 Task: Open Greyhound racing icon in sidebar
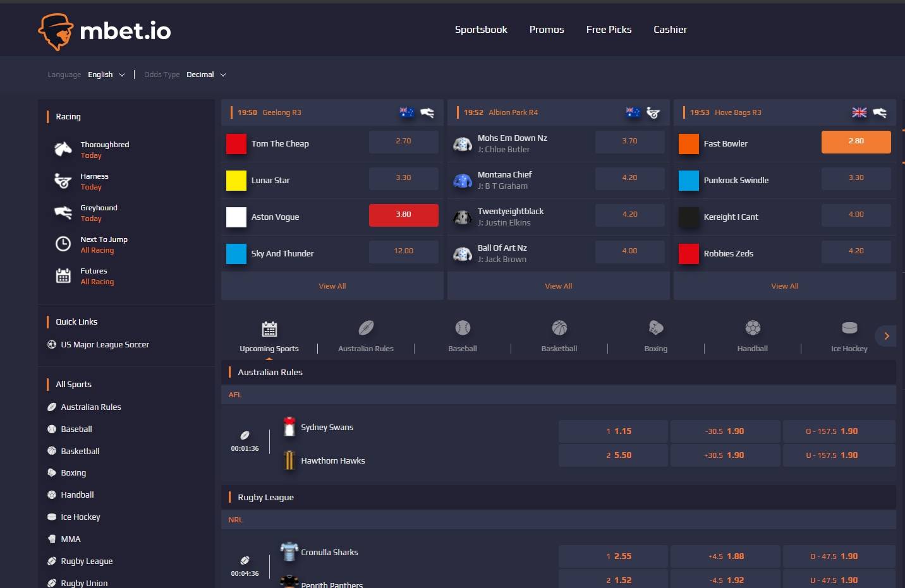point(63,213)
